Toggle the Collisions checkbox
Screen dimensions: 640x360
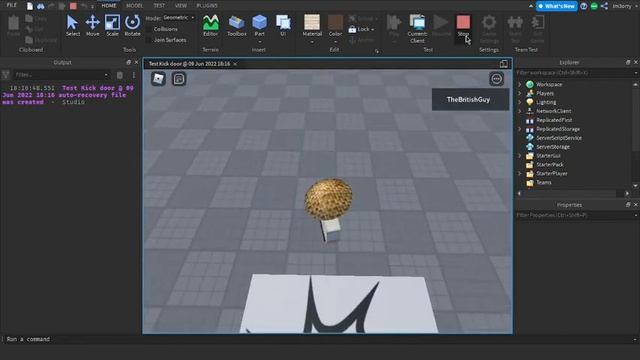[x=149, y=29]
